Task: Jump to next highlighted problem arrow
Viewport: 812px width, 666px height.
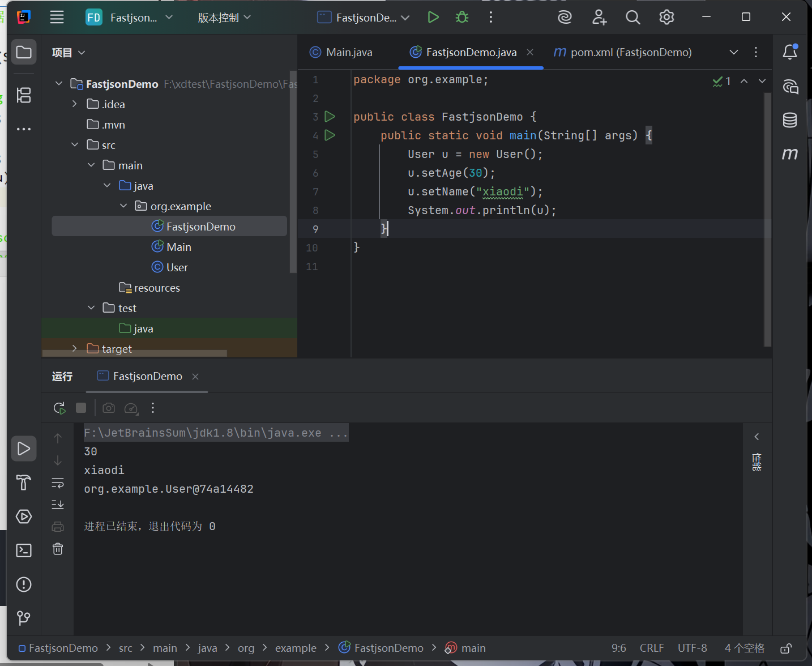Action: pos(762,81)
